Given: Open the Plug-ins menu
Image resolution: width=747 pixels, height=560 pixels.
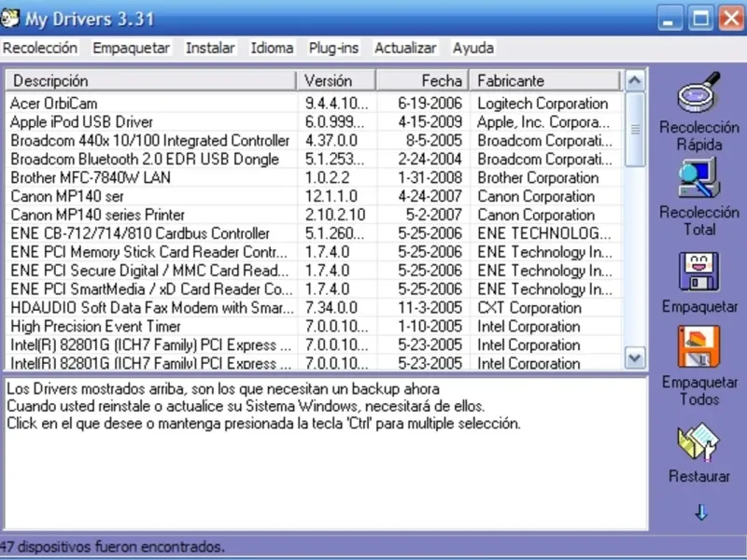Looking at the screenshot, I should coord(333,49).
